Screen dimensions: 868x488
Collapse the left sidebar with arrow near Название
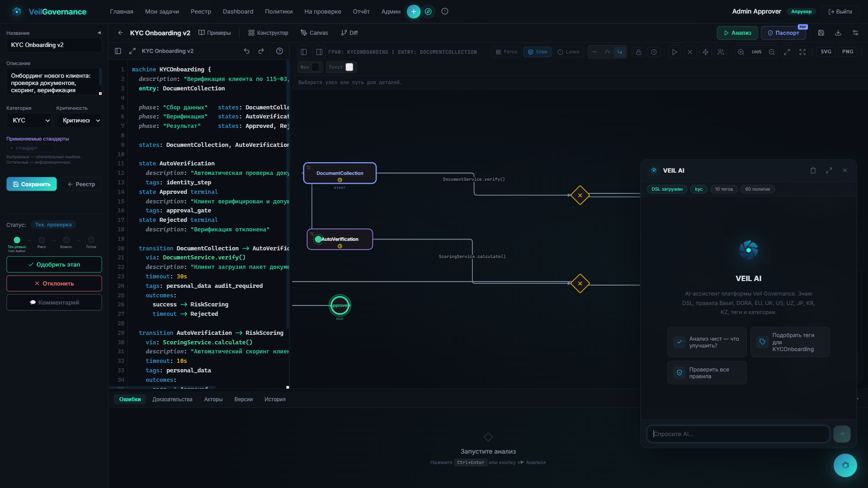(x=99, y=33)
